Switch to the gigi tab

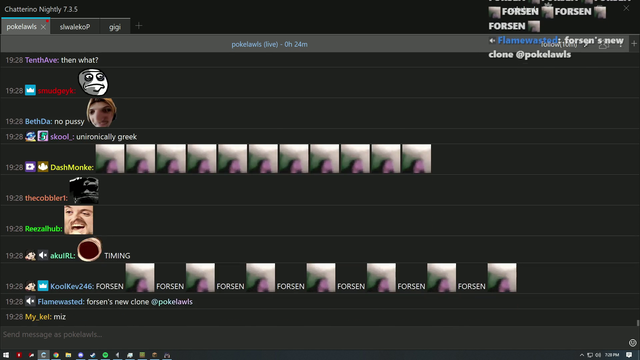click(115, 27)
